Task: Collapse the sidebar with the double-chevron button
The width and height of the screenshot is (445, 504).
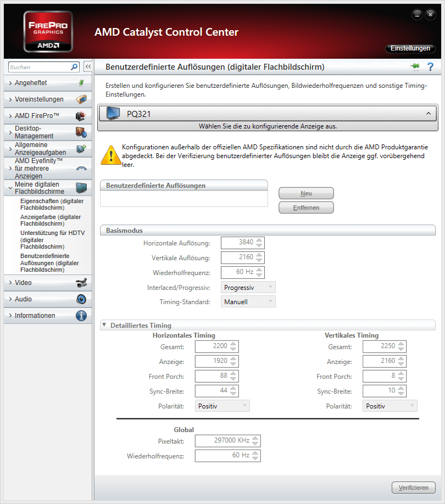Action: click(88, 66)
